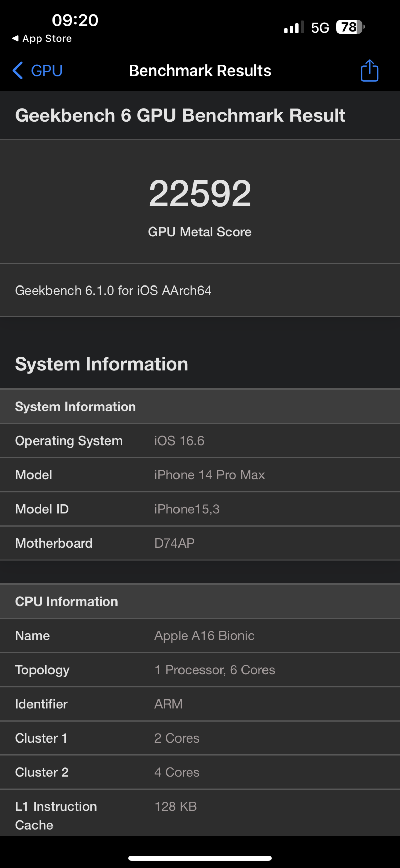The width and height of the screenshot is (400, 868).
Task: Tap the back chevron beside GPU
Action: pyautogui.click(x=18, y=71)
